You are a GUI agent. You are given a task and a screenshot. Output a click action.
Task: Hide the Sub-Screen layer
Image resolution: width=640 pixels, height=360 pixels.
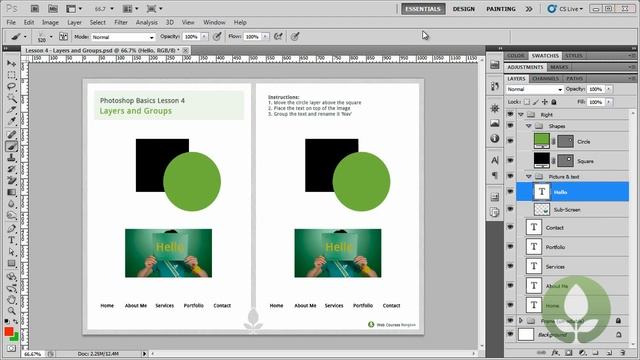[x=510, y=209]
